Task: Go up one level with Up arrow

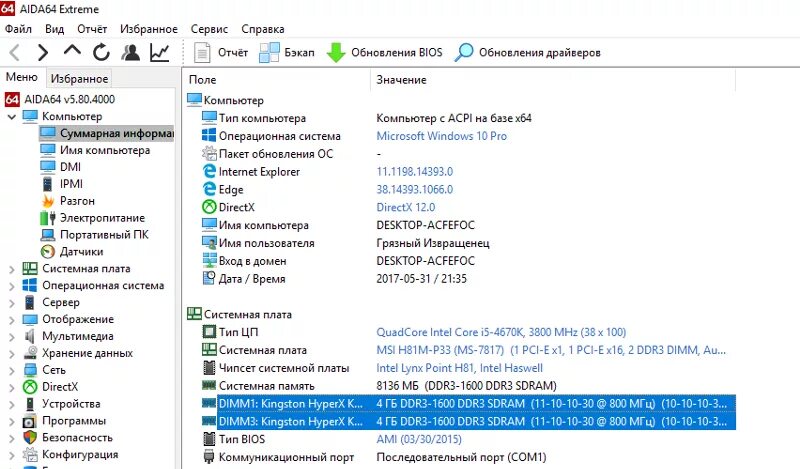Action: [x=72, y=51]
